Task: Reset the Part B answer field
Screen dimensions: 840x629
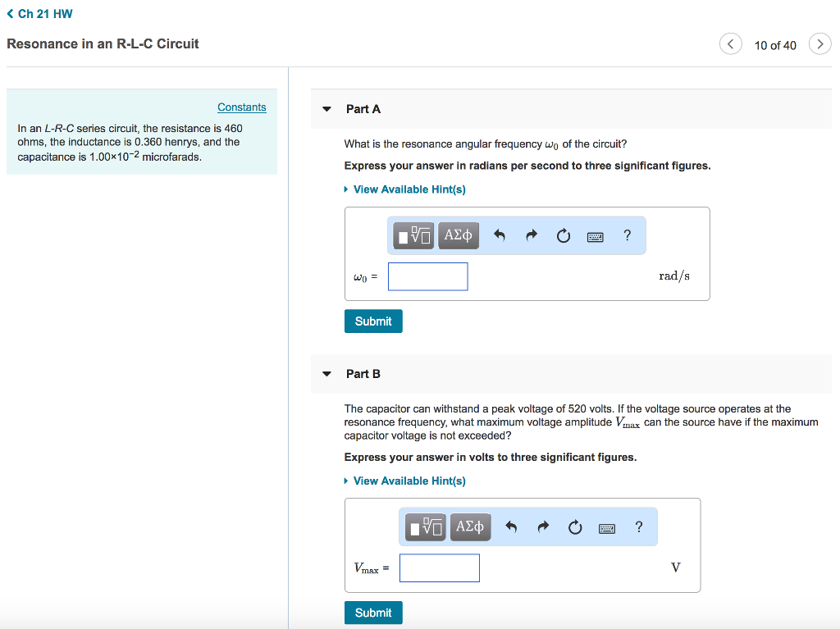Action: click(574, 527)
